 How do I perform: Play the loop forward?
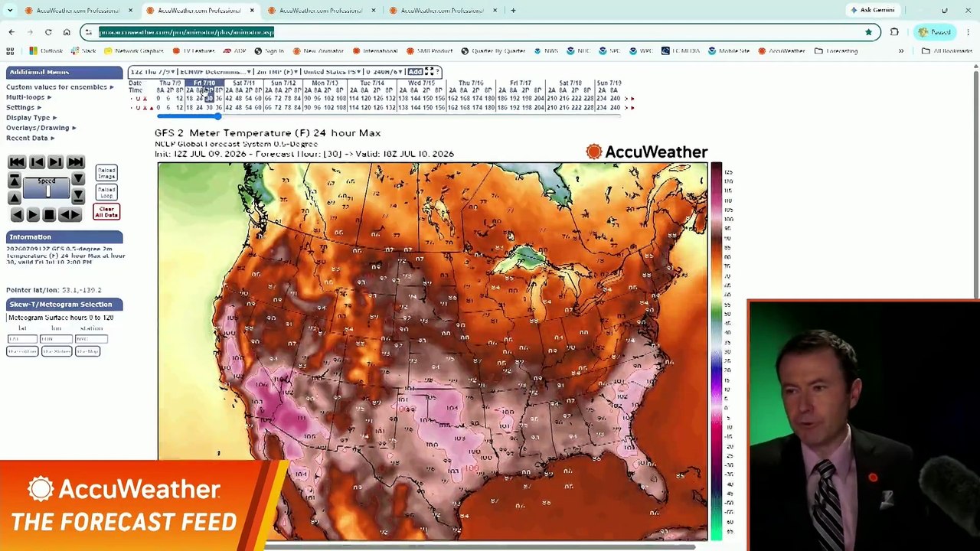coord(33,215)
